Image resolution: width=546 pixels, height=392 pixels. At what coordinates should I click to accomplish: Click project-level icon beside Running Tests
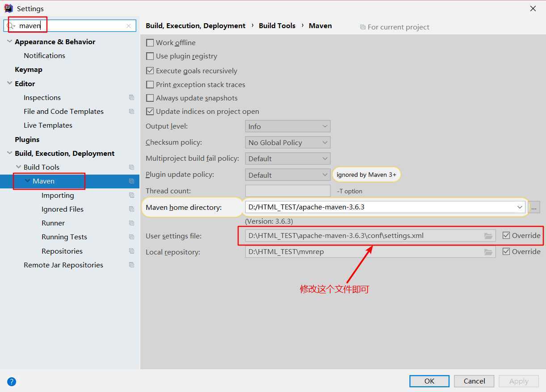[x=131, y=237]
